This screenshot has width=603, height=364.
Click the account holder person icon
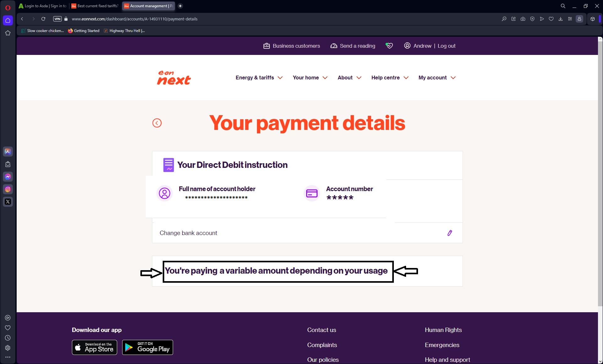(164, 193)
